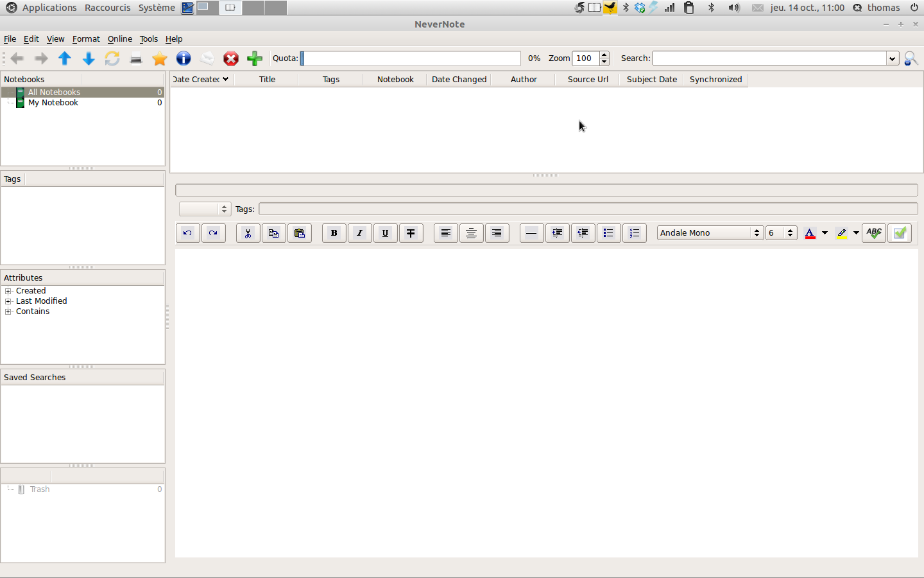Apply the yellow highlight color

[x=842, y=233]
